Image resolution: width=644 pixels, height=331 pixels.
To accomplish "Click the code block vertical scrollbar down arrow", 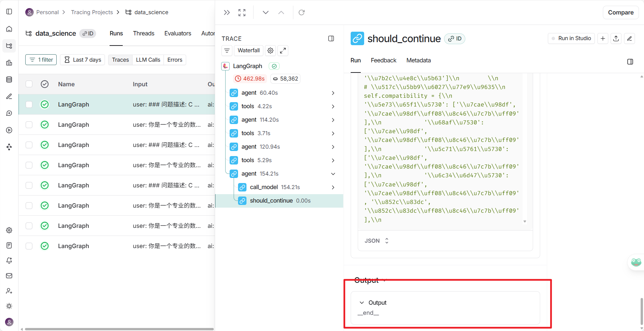I will coord(525,221).
